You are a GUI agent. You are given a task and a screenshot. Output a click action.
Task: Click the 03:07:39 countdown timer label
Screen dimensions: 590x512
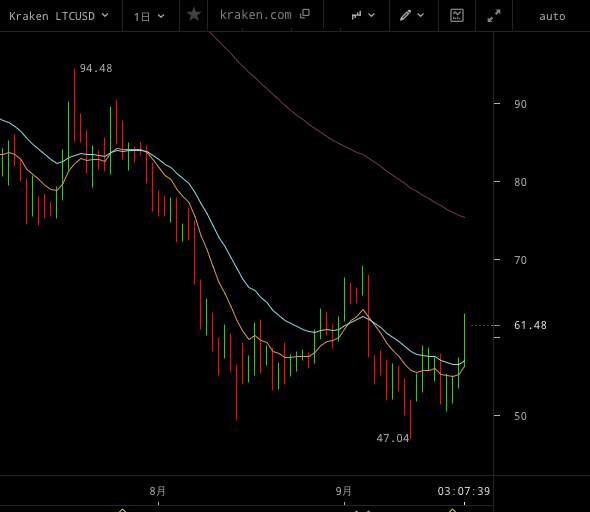[464, 491]
